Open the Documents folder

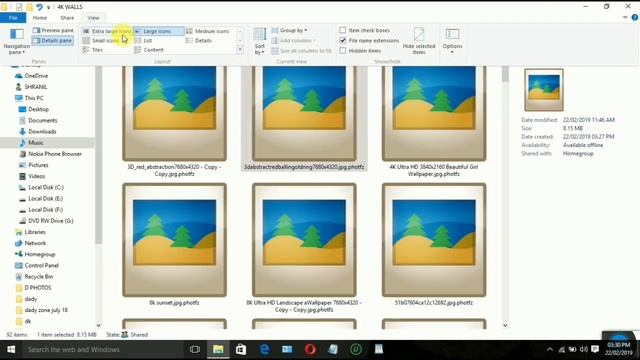click(38, 120)
